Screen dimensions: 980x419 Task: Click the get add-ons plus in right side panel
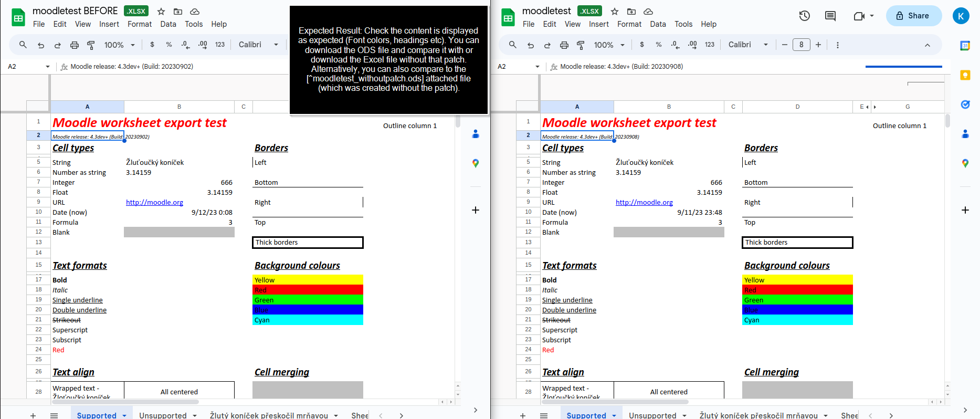(x=965, y=210)
